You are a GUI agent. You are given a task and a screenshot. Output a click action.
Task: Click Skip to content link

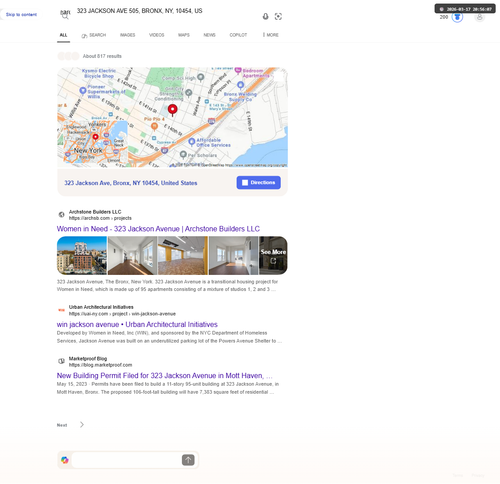coord(21,15)
